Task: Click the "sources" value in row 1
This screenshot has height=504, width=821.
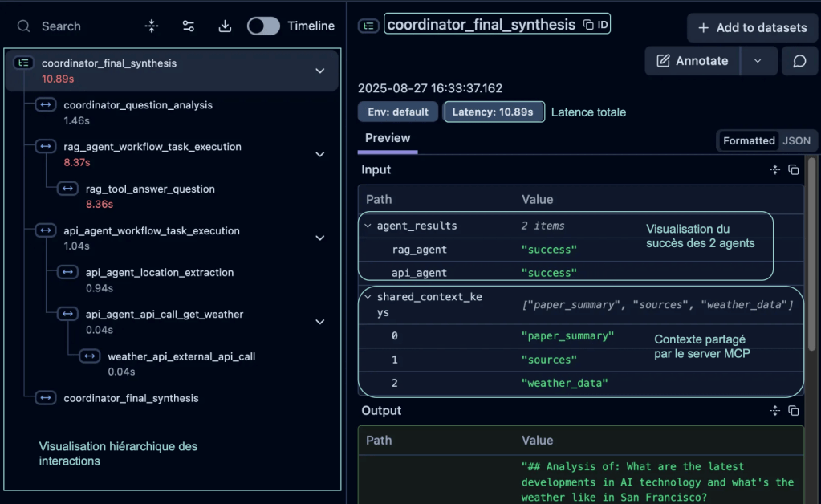Action: 549,360
